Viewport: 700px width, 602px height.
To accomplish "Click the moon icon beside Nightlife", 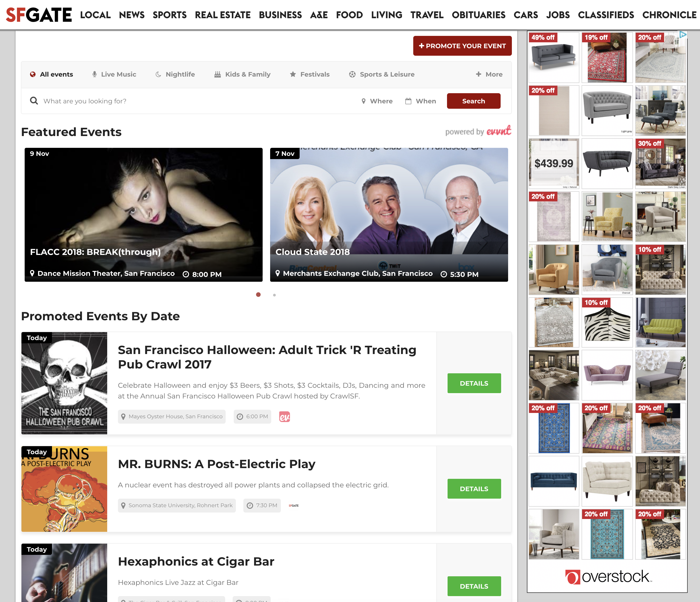I will tap(158, 74).
